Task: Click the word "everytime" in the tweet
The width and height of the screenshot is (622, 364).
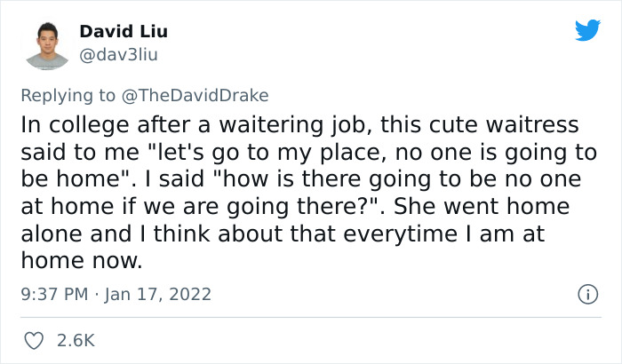Action: (384, 234)
